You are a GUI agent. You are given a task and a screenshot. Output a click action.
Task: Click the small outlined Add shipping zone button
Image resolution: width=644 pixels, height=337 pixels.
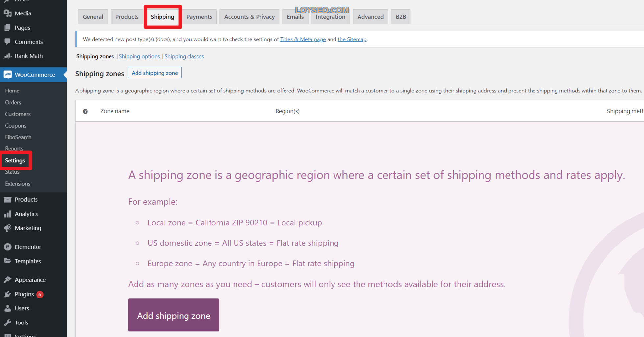coord(155,73)
